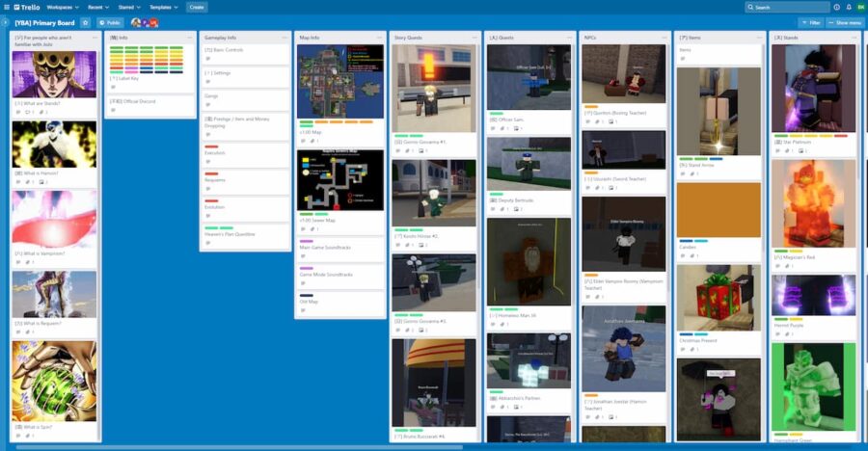Screen dimensions: 868x451
Task: Click the red third member avatar
Action: click(x=154, y=23)
